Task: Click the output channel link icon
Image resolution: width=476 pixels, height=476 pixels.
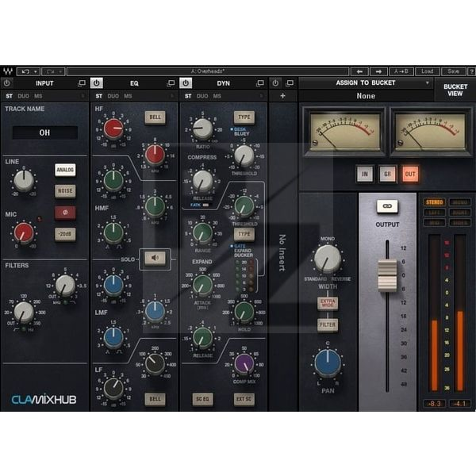Action: click(387, 206)
